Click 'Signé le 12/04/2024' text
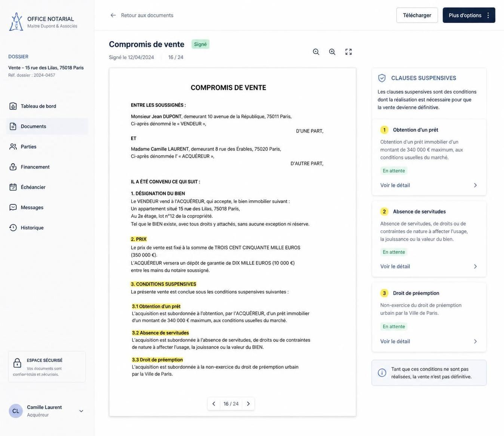 pos(132,57)
